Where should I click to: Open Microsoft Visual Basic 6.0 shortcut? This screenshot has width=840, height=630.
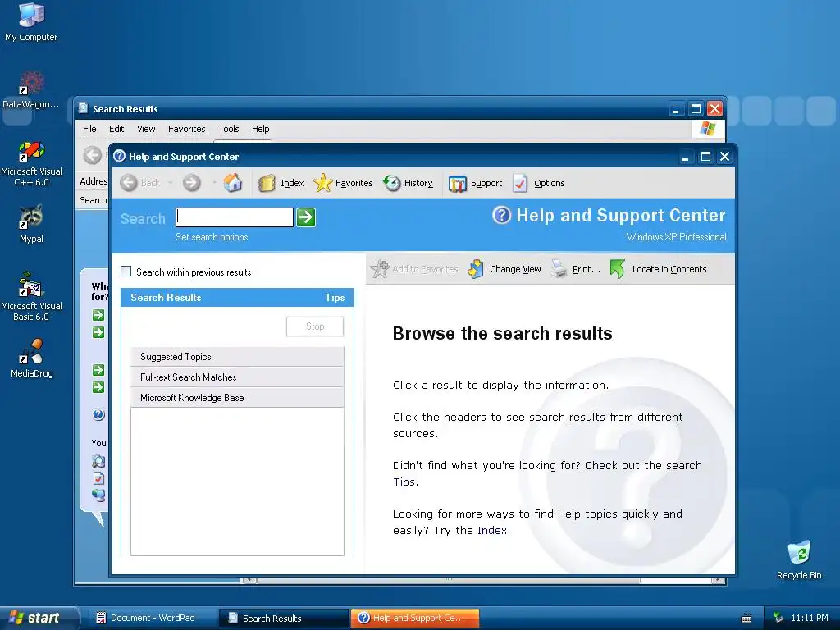31,296
